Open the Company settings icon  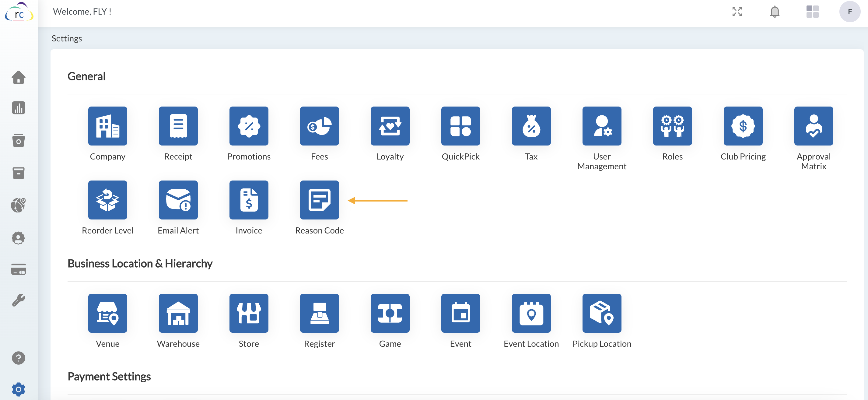(x=107, y=126)
